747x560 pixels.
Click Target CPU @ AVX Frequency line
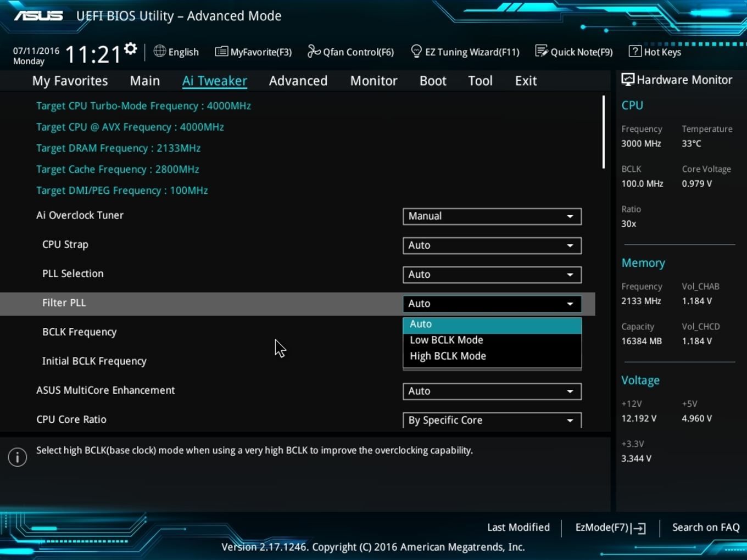130,127
